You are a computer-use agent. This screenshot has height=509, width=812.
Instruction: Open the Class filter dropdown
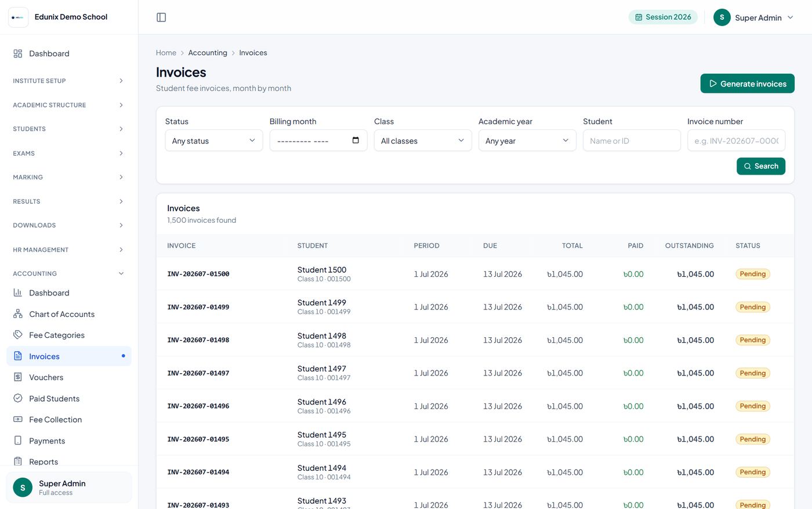click(x=423, y=140)
